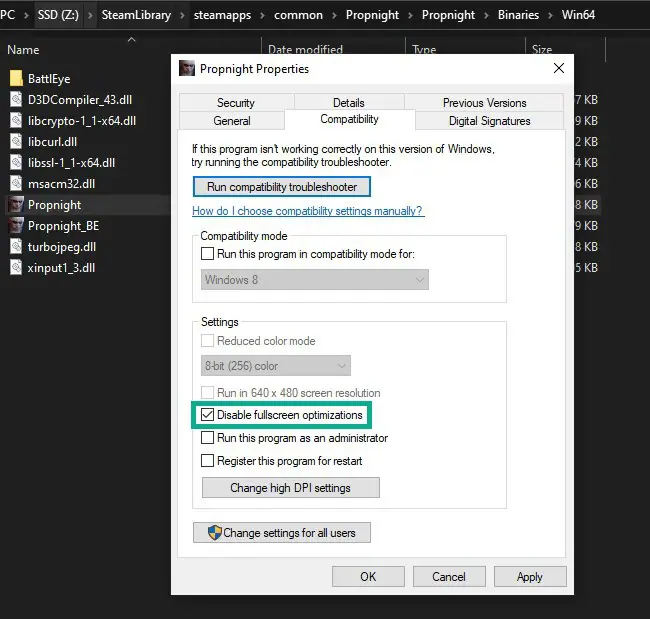Expand breadcrumb chevron after SteamLibrary

tap(182, 15)
